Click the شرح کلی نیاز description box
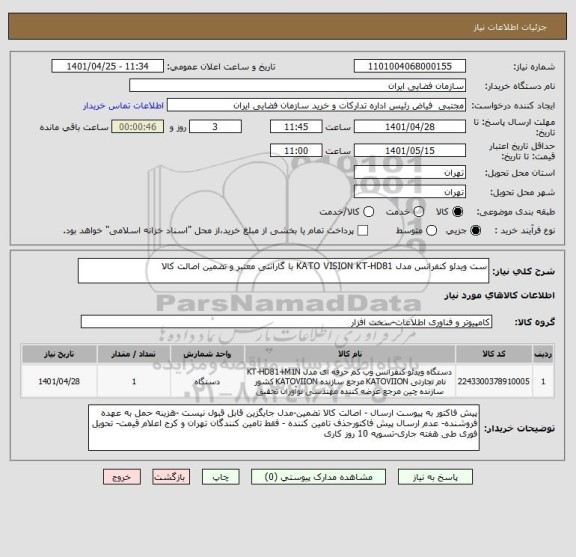The width and height of the screenshot is (576, 557). point(283,271)
